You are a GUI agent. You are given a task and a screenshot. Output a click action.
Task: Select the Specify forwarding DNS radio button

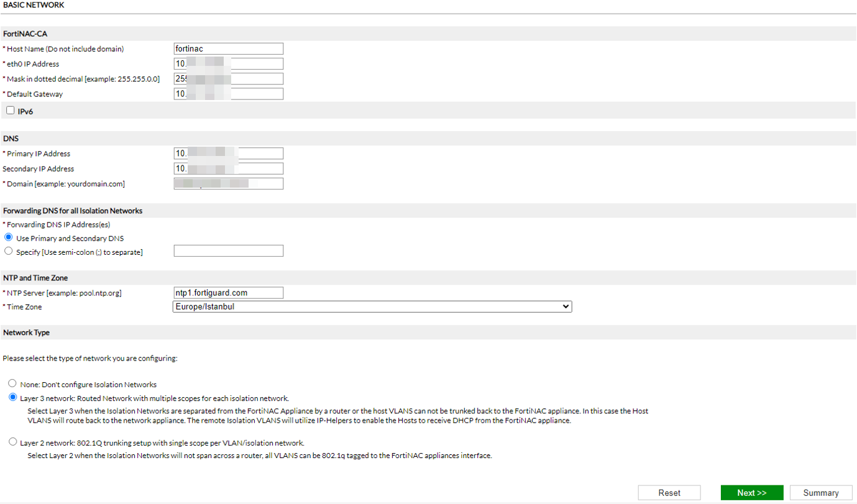coord(9,251)
